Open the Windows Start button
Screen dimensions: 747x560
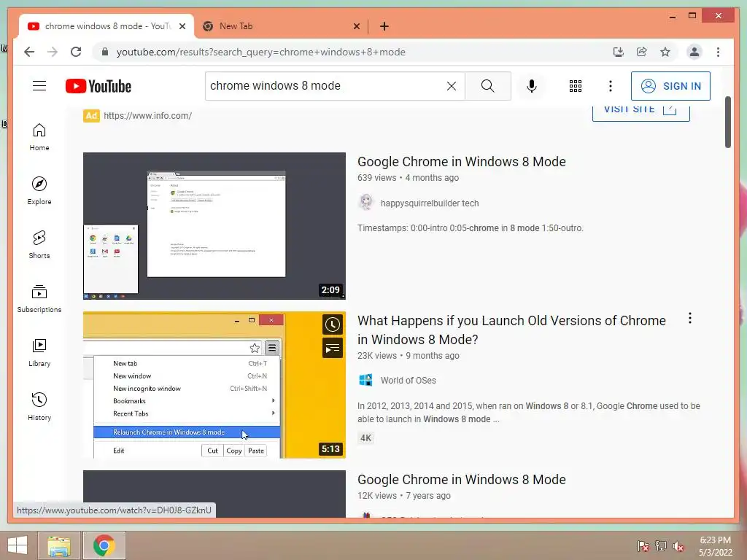(18, 545)
